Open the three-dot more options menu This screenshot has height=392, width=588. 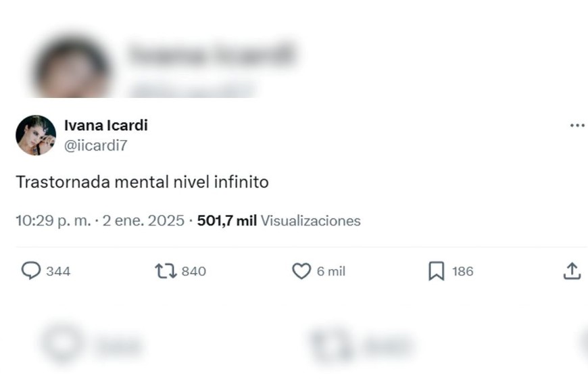click(x=577, y=126)
